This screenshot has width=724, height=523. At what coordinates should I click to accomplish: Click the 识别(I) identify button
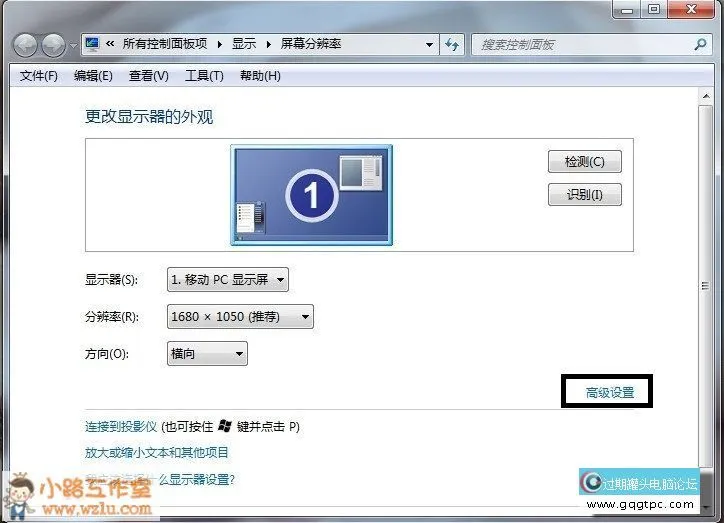pos(585,195)
